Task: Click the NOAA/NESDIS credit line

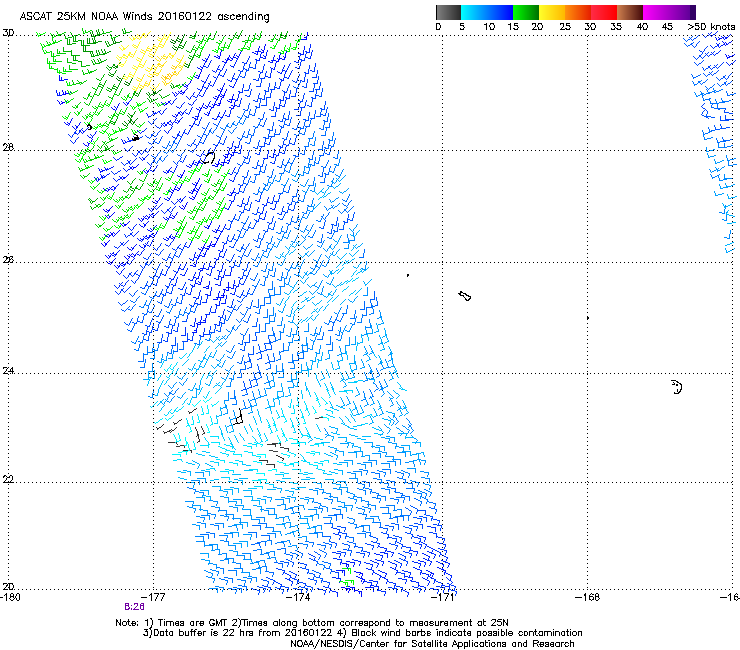Action: pyautogui.click(x=432, y=644)
